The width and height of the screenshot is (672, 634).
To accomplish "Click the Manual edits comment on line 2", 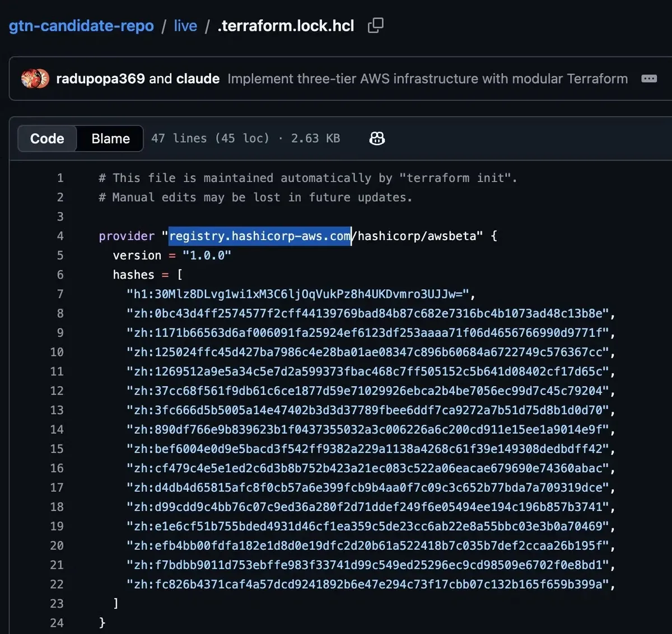I will [256, 197].
